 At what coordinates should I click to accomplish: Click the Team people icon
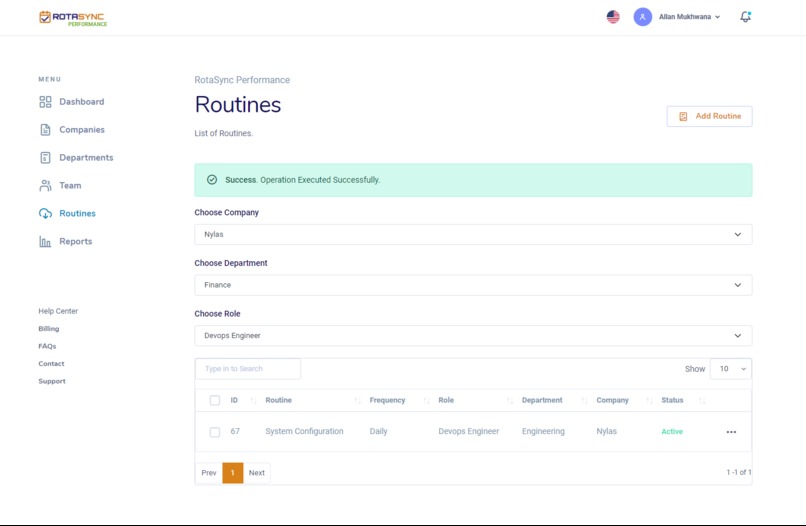[45, 185]
